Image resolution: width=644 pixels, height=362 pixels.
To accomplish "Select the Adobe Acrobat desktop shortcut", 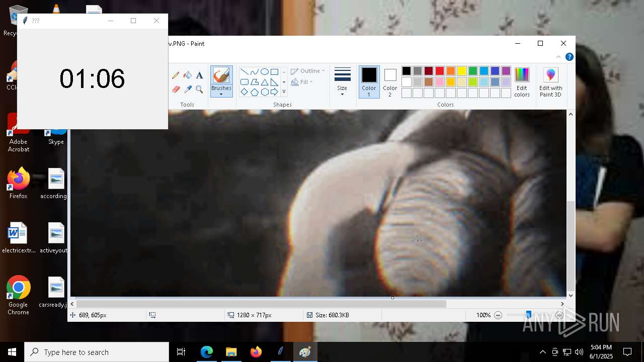I will [x=19, y=133].
